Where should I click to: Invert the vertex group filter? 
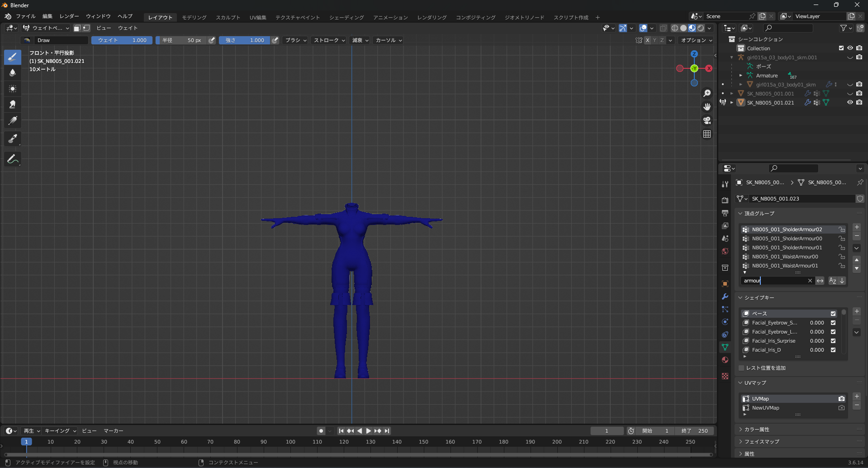[x=820, y=281]
